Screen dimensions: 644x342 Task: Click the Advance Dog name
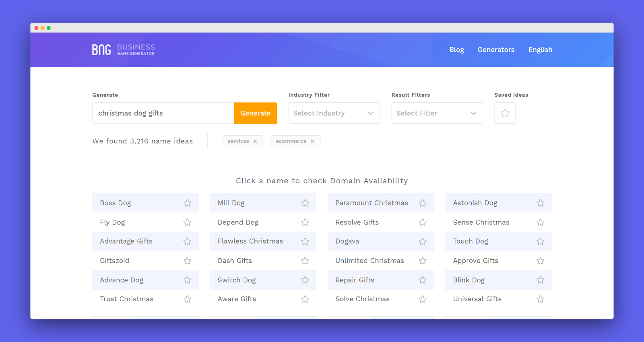click(122, 280)
